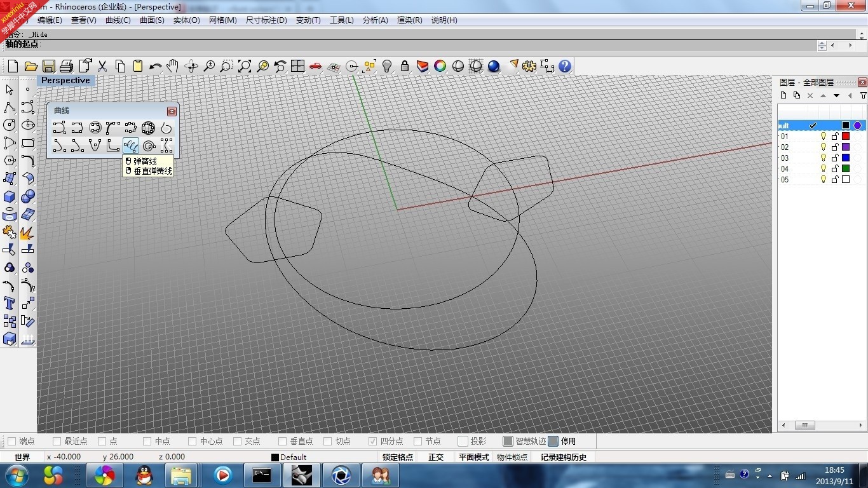Image resolution: width=868 pixels, height=488 pixels.
Task: Click the New layer icon in layers panel
Action: point(783,95)
